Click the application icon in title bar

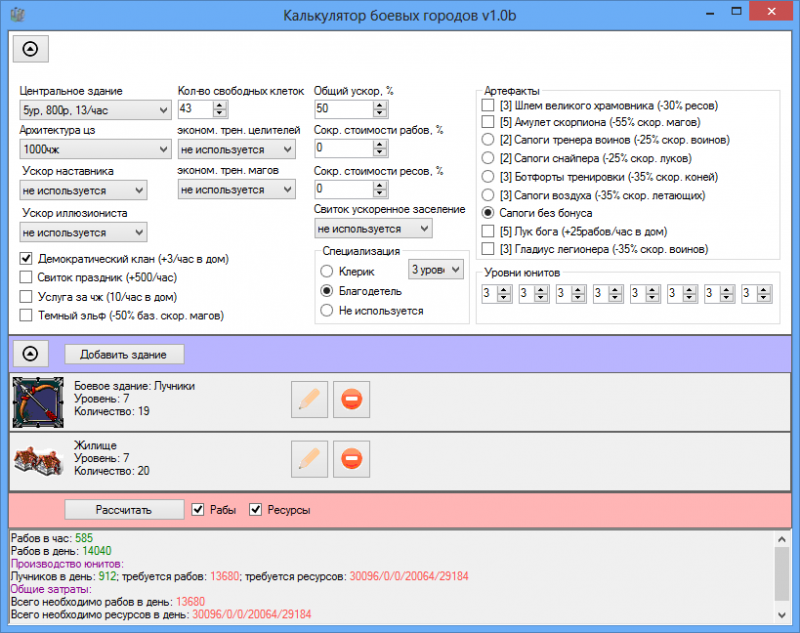click(14, 14)
